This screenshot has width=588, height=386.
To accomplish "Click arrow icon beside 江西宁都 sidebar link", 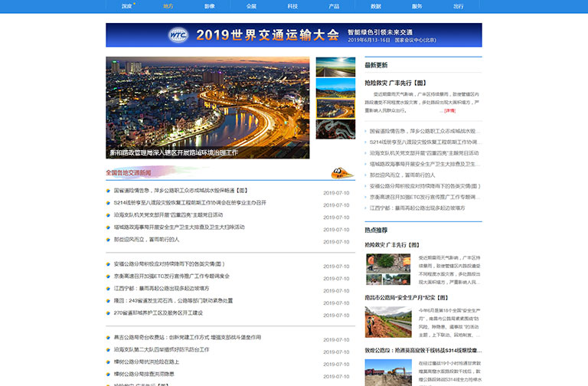I will click(367, 208).
